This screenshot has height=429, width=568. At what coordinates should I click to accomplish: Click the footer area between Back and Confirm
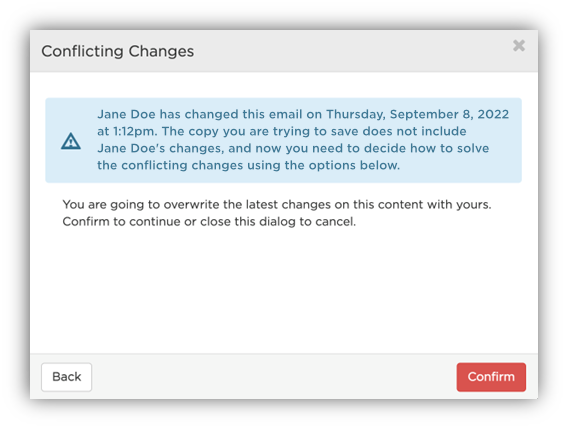point(274,377)
